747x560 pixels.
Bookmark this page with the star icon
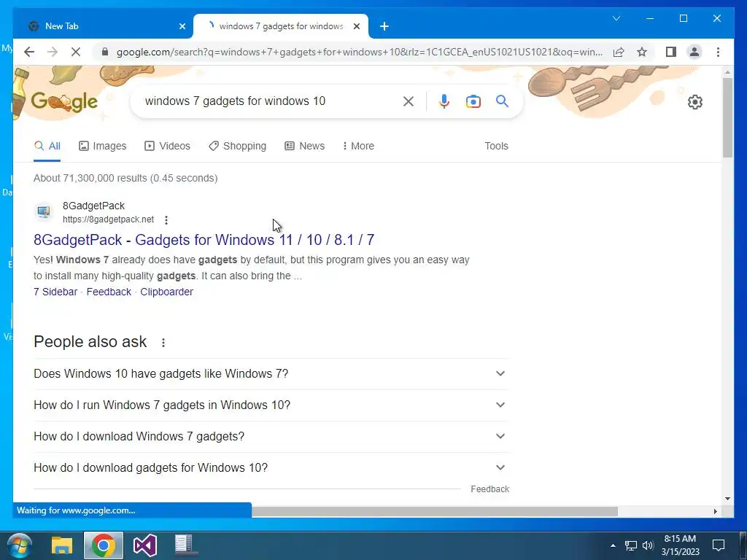(x=642, y=52)
